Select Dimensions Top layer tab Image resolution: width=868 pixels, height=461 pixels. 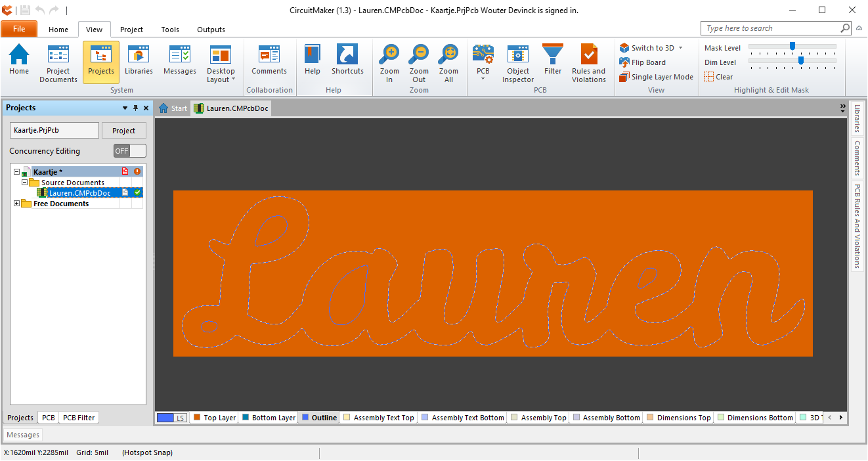click(x=678, y=418)
